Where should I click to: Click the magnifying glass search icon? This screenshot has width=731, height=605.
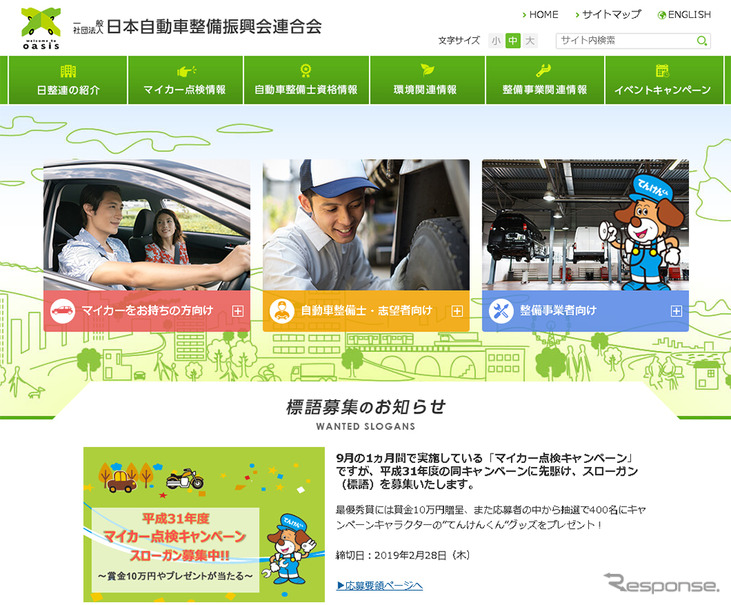coord(702,41)
